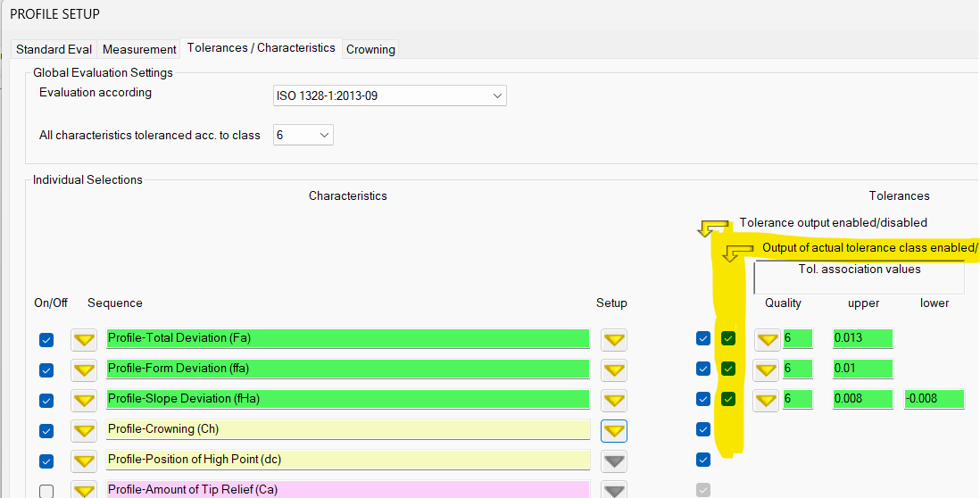Click lower tolerance field -0.008
This screenshot has width=980, height=498.
point(934,399)
